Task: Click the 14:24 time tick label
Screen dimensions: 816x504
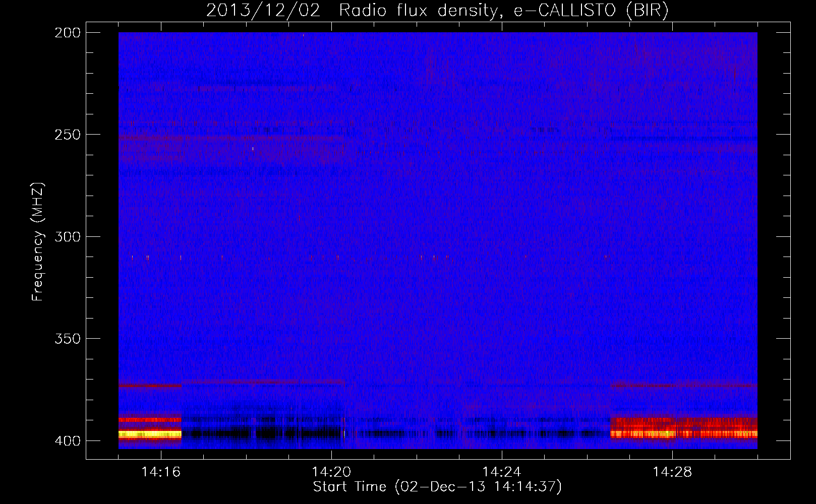Action: tap(502, 472)
